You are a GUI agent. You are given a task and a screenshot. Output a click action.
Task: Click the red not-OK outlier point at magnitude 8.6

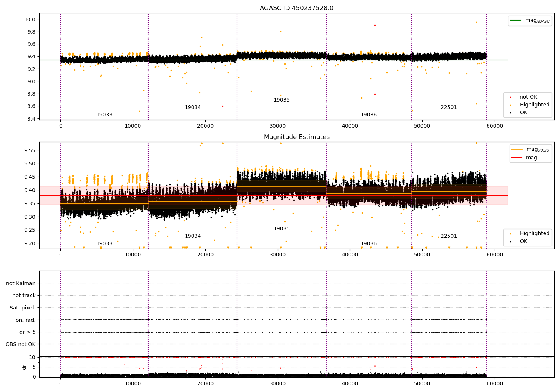pyautogui.click(x=223, y=106)
